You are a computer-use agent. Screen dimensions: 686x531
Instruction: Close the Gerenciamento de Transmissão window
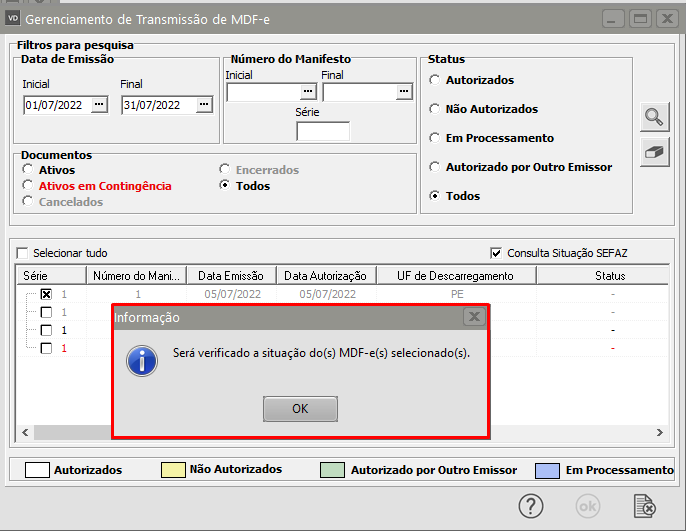pos(668,19)
